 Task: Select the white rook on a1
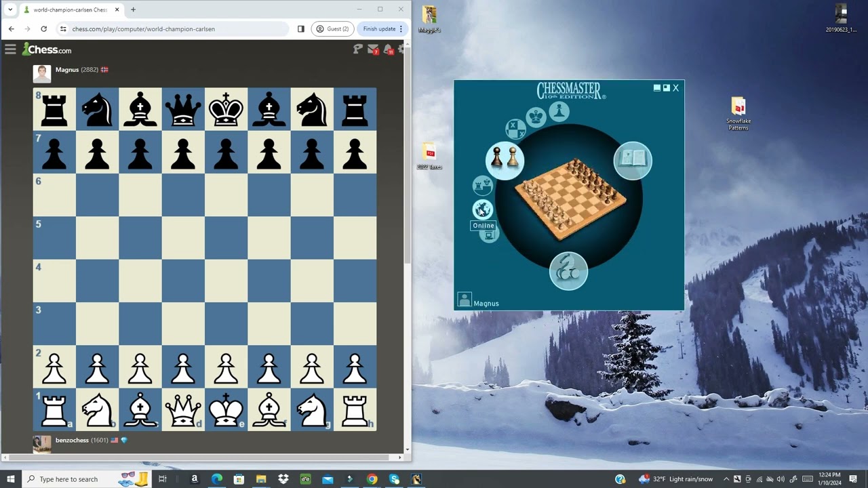(x=54, y=409)
